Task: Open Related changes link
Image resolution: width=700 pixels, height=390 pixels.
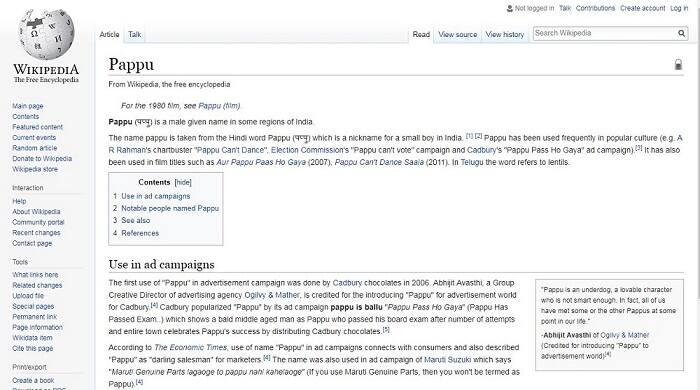Action: tap(37, 285)
